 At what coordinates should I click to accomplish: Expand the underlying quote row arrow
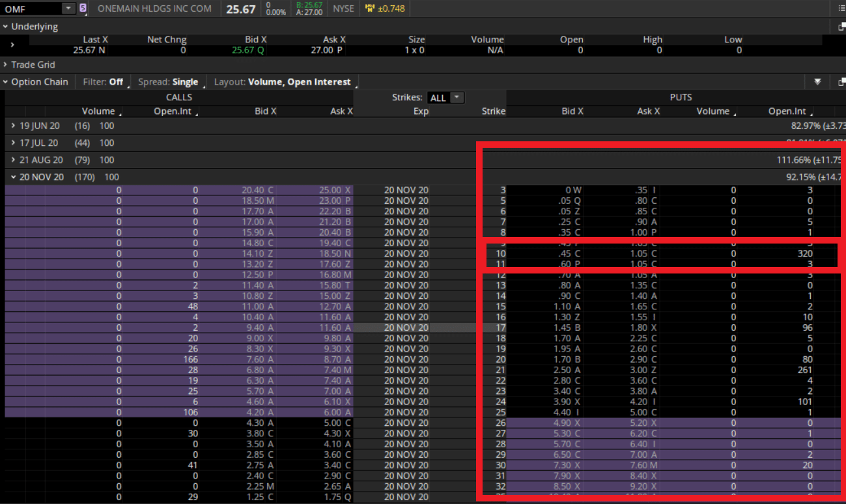[12, 45]
